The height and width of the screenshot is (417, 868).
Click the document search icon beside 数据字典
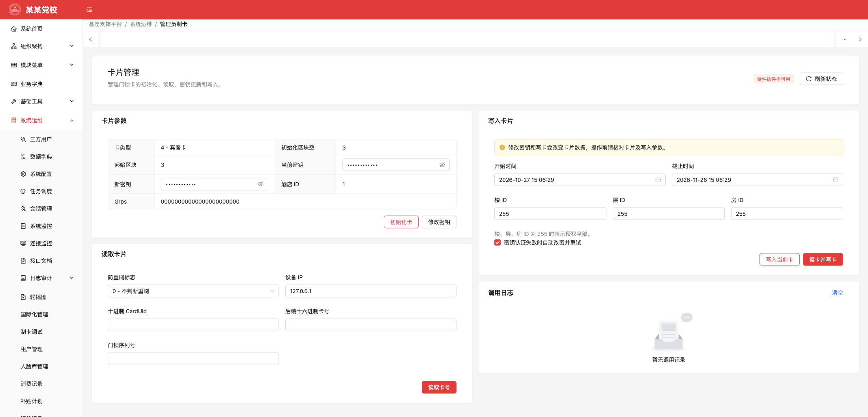click(23, 157)
